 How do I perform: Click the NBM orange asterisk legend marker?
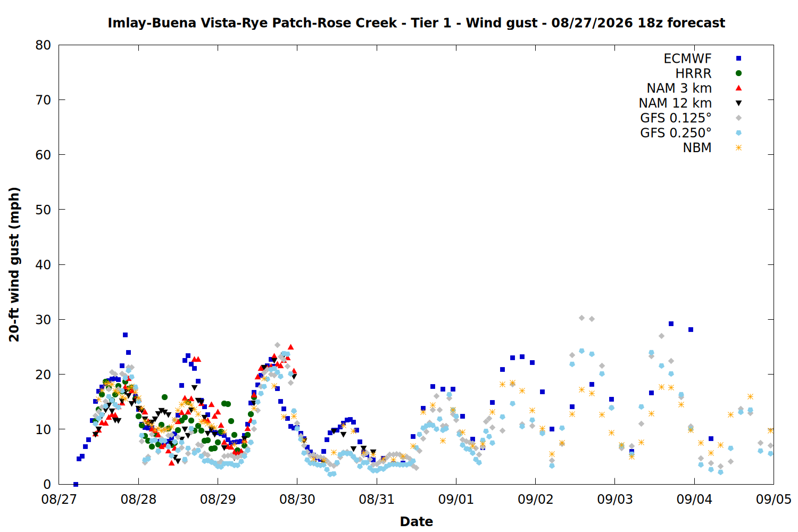click(738, 148)
